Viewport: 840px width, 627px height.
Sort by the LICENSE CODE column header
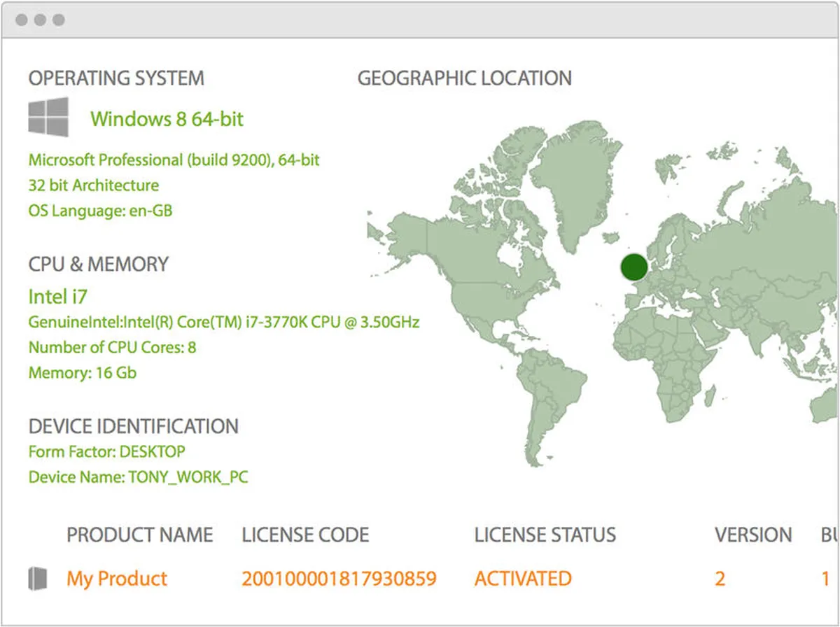(x=305, y=535)
